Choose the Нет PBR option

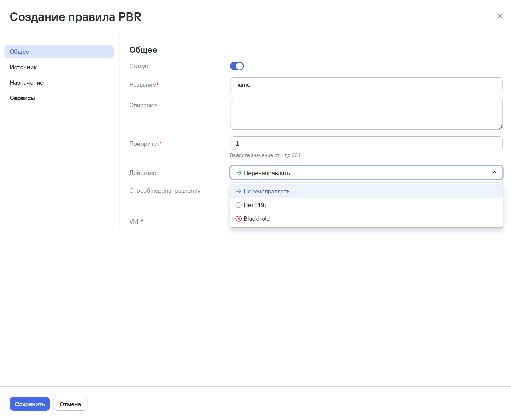[x=366, y=205]
